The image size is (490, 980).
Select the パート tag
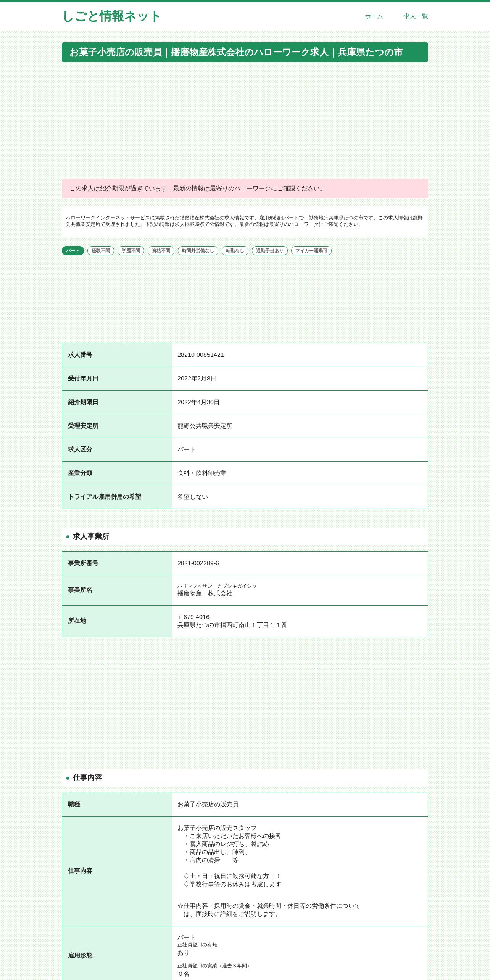(x=73, y=251)
